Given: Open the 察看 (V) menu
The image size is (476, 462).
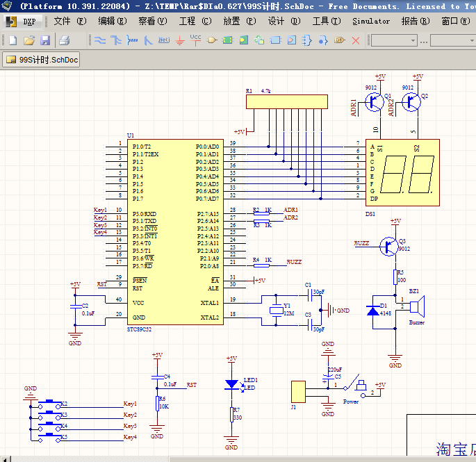Looking at the screenshot, I should [153, 22].
